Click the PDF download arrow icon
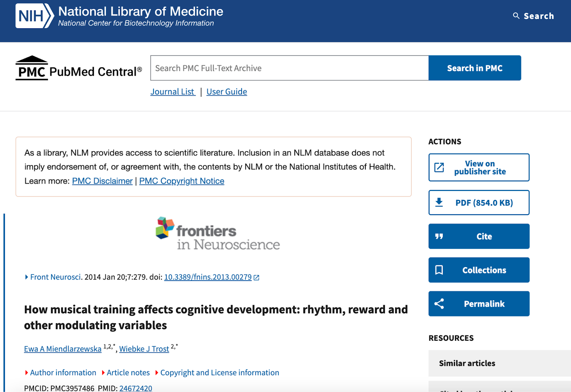Image resolution: width=571 pixels, height=392 pixels. pyautogui.click(x=439, y=202)
